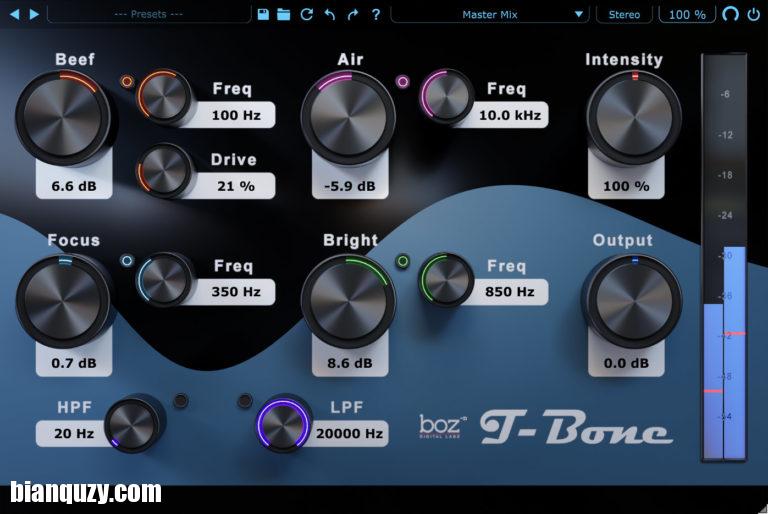768x514 pixels.
Task: Open the Presets dropdown
Action: point(149,14)
